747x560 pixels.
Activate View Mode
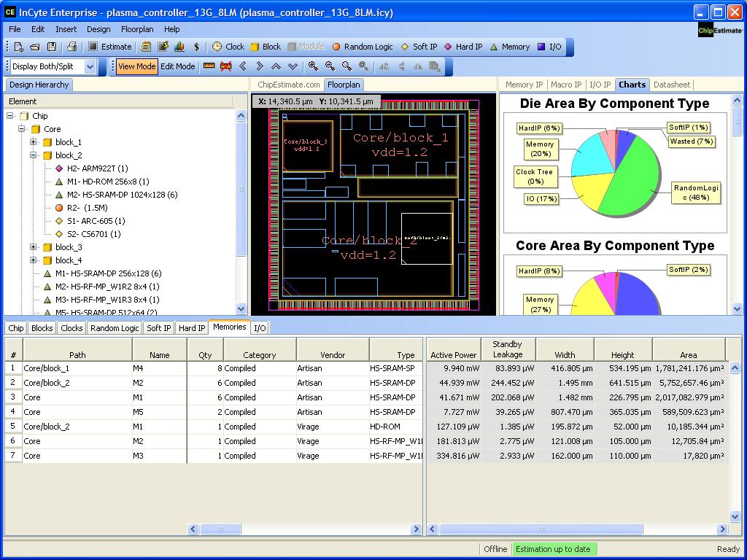136,66
